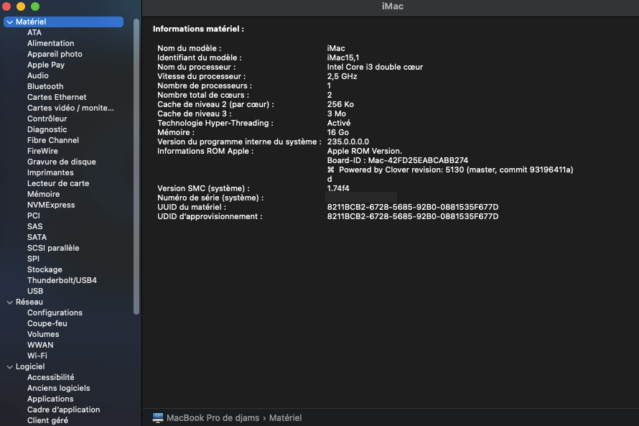Screen dimensions: 639x426
Task: Click MacBook Pro de djams path item
Action: (212, 418)
